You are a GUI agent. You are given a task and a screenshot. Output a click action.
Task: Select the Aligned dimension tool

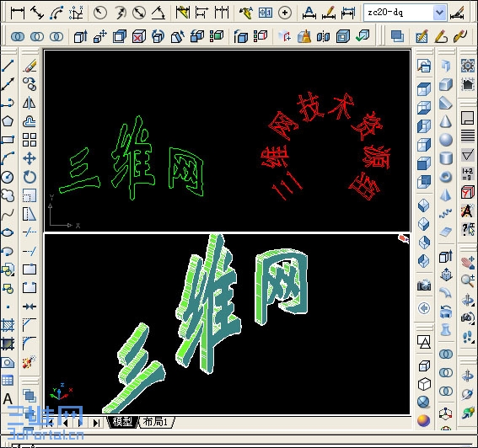(x=37, y=13)
